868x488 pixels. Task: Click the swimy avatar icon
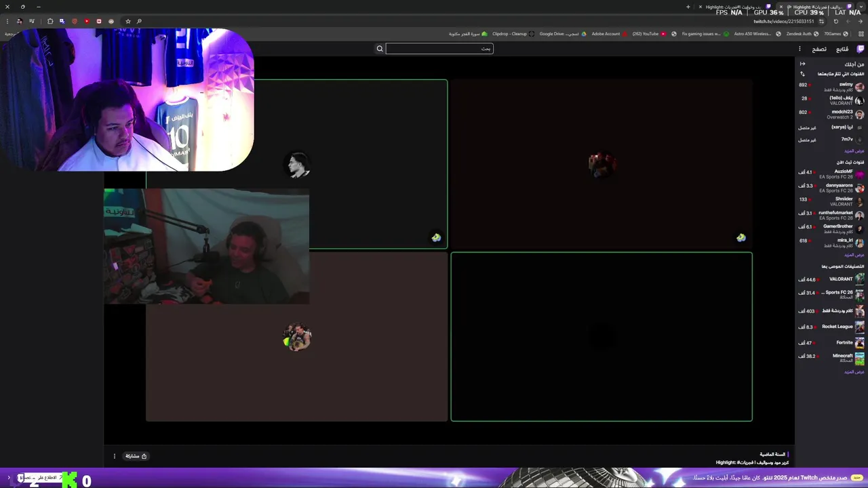point(859,87)
